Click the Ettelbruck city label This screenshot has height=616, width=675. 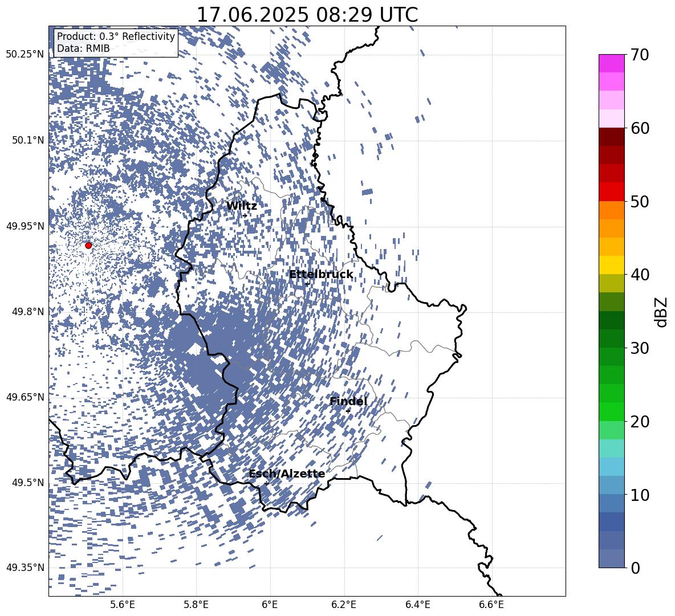pos(321,275)
